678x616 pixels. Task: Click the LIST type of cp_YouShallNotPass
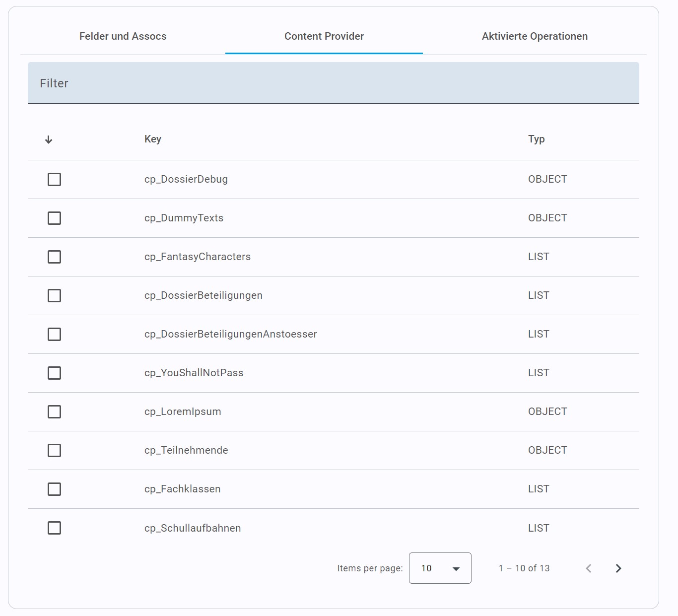tap(539, 373)
